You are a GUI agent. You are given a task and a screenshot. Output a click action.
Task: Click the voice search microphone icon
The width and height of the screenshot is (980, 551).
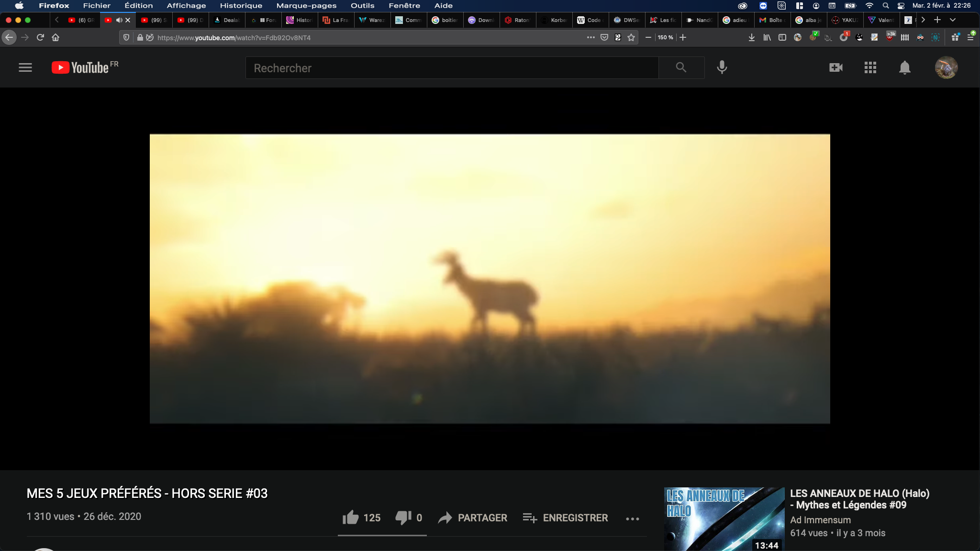pos(722,67)
